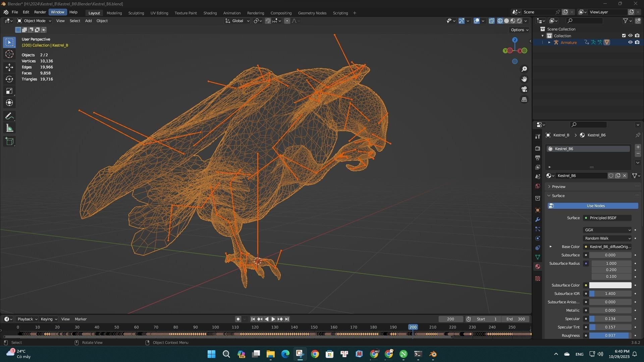Screen dimensions: 644x362
Task: Activate the Transform tool
Action: [9, 103]
